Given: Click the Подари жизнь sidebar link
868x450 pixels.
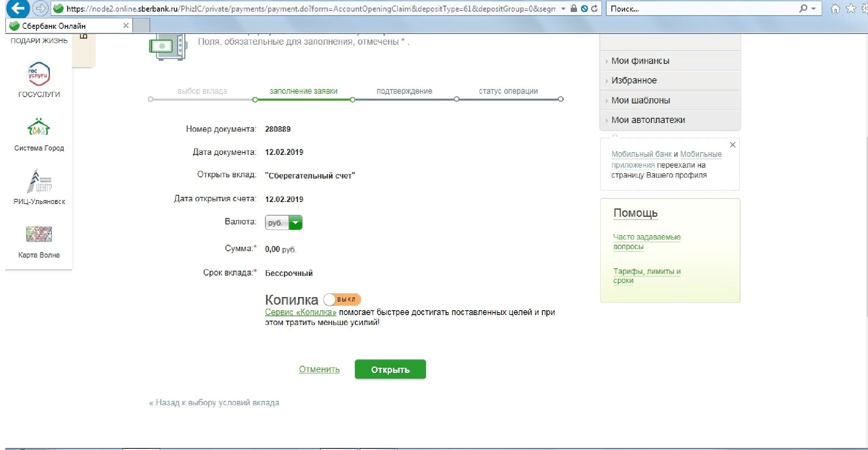Looking at the screenshot, I should click(x=39, y=40).
